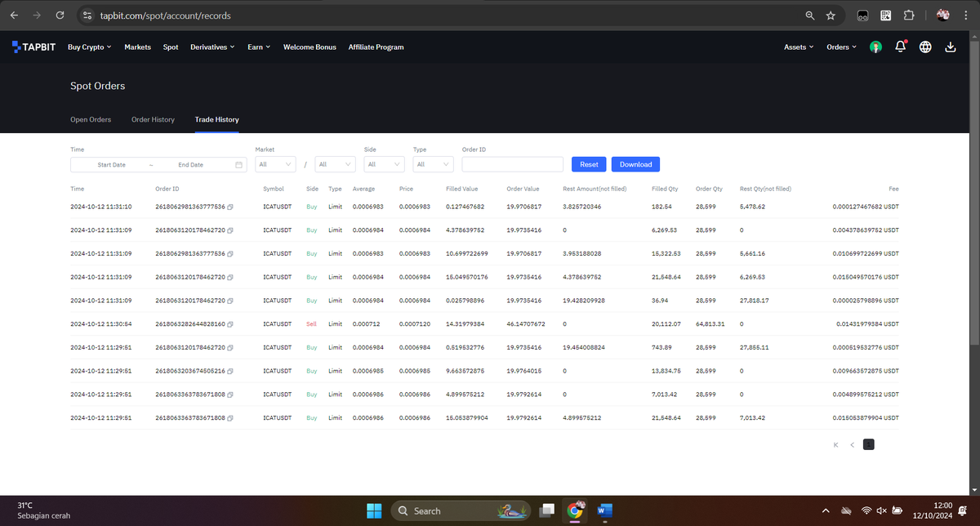Click the blue Download button
This screenshot has height=526, width=980.
coord(635,164)
